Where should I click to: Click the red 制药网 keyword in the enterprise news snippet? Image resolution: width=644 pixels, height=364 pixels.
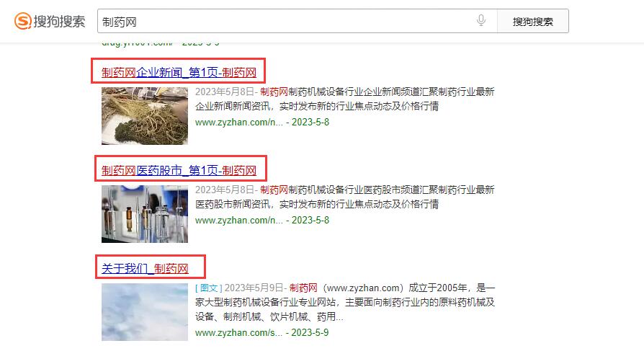[x=274, y=92]
